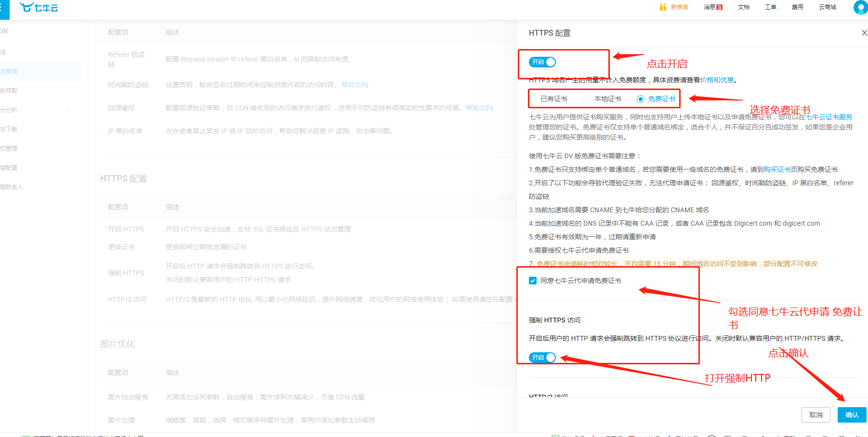
Task: Click the gift icon beside 新推官
Action: click(x=663, y=7)
